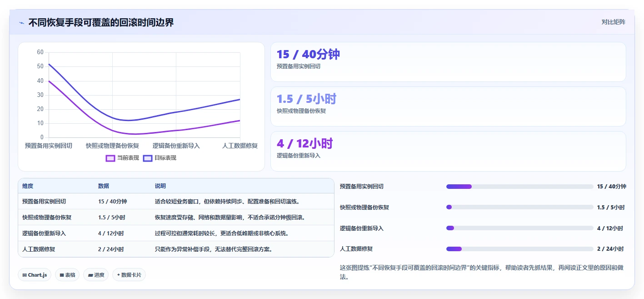The image size is (644, 299).
Task: Click progress label 逻辑备份重新导入
Action: [362, 228]
